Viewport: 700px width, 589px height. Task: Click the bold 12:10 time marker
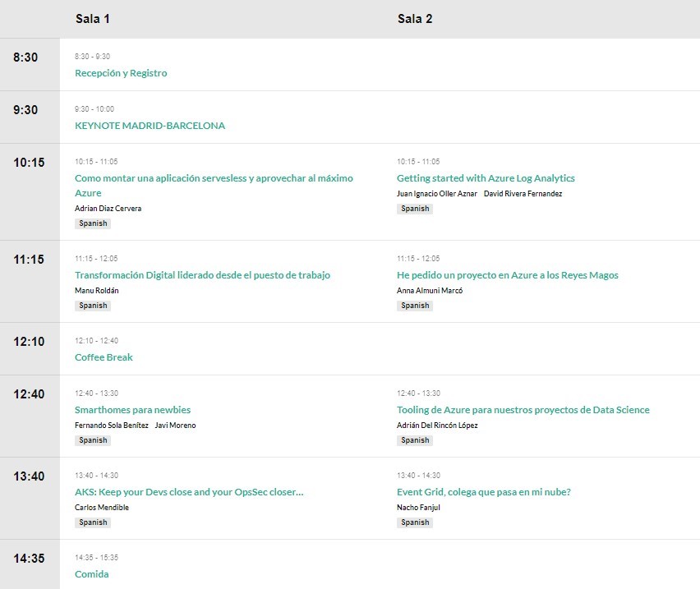[29, 342]
